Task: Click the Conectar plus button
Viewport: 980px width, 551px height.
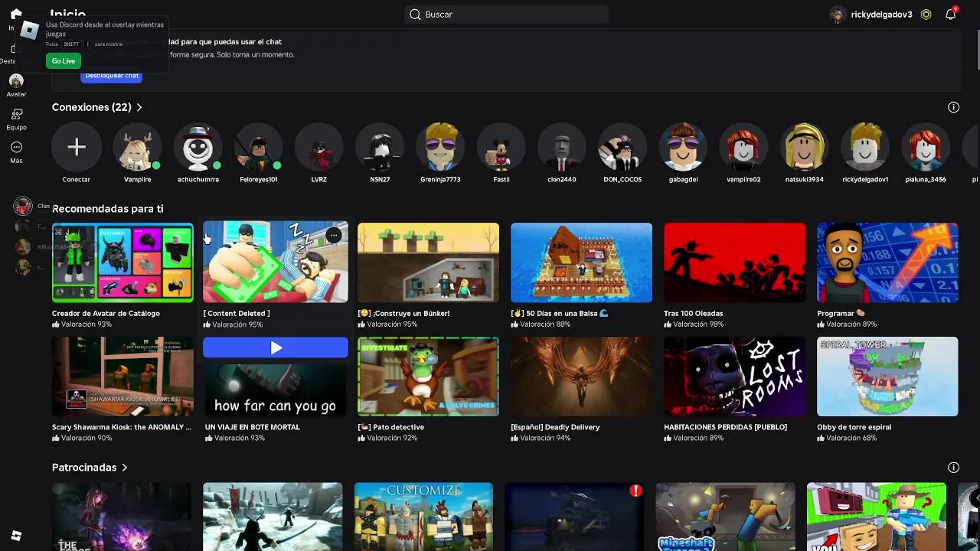Action: point(76,147)
